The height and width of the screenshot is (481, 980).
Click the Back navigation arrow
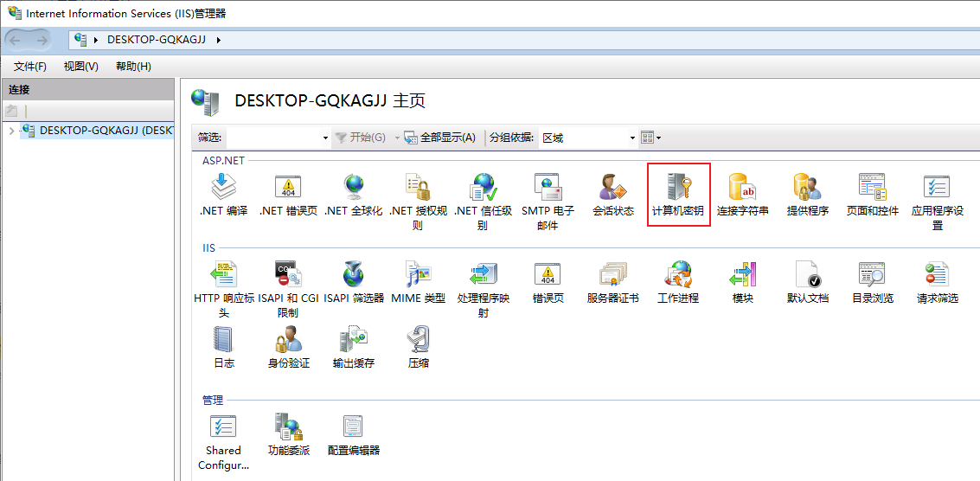(x=15, y=40)
